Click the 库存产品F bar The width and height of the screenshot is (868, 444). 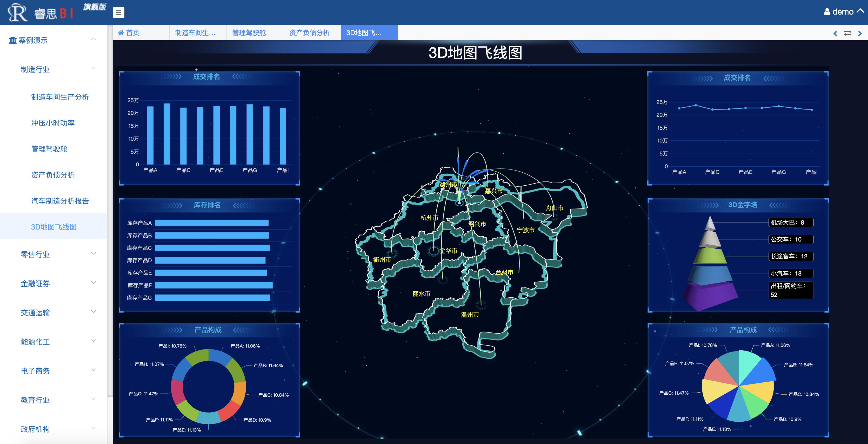point(214,285)
